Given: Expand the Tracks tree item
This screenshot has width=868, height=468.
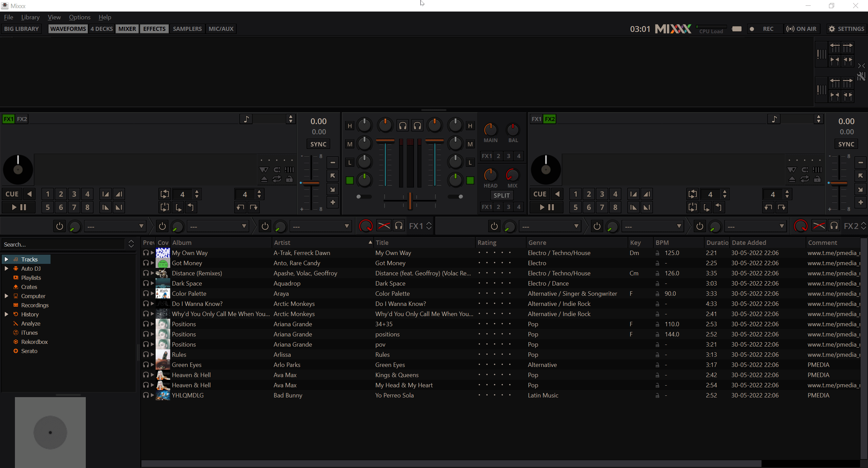Looking at the screenshot, I should click(6, 259).
